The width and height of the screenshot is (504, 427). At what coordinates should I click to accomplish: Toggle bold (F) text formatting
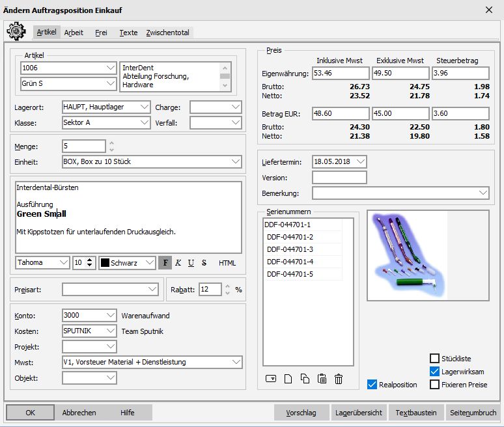tap(165, 263)
